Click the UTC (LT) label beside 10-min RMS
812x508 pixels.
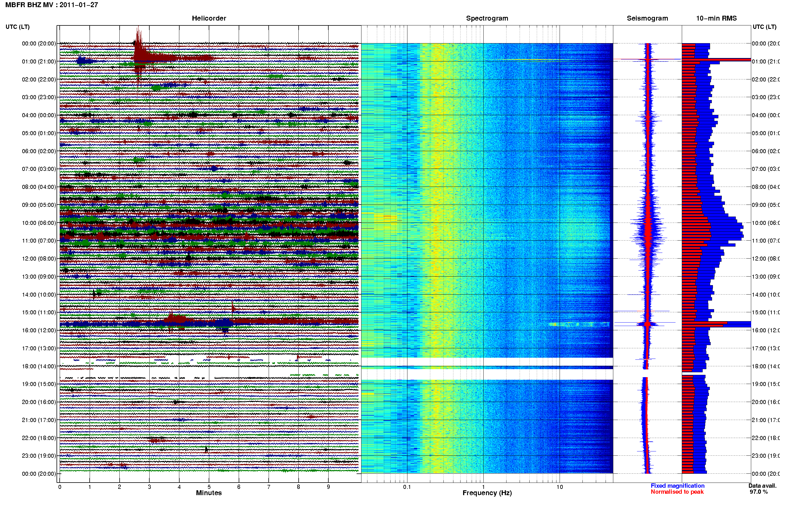tap(764, 27)
